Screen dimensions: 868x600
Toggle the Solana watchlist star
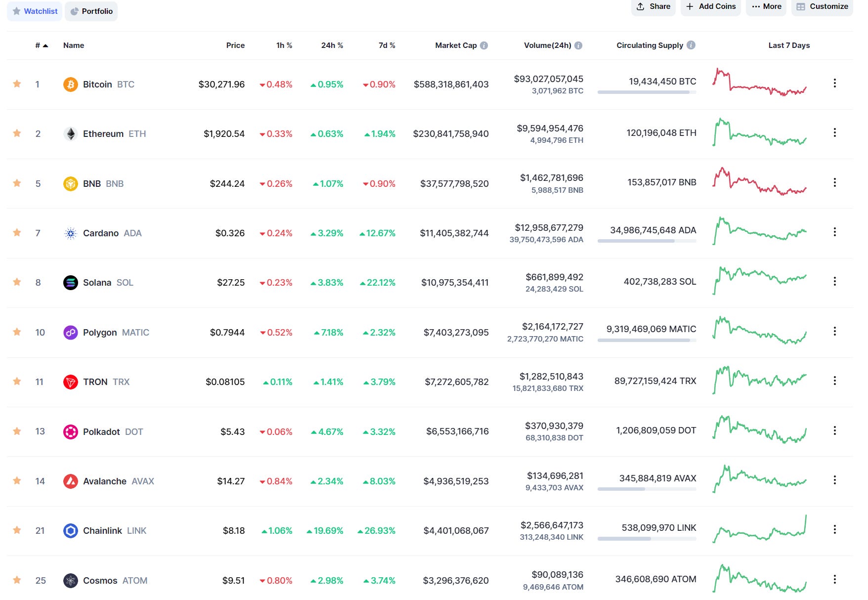(17, 282)
